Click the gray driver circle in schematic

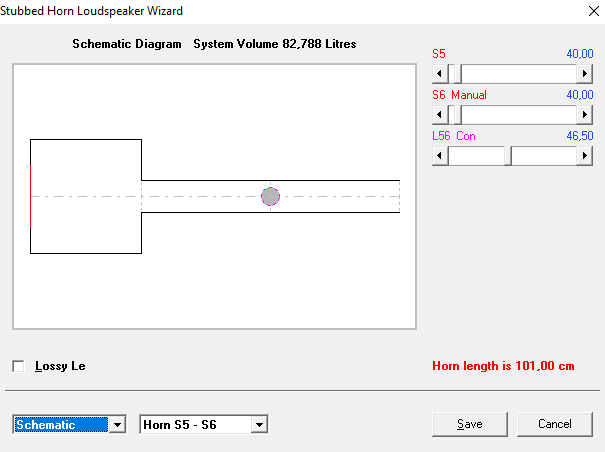coord(270,196)
